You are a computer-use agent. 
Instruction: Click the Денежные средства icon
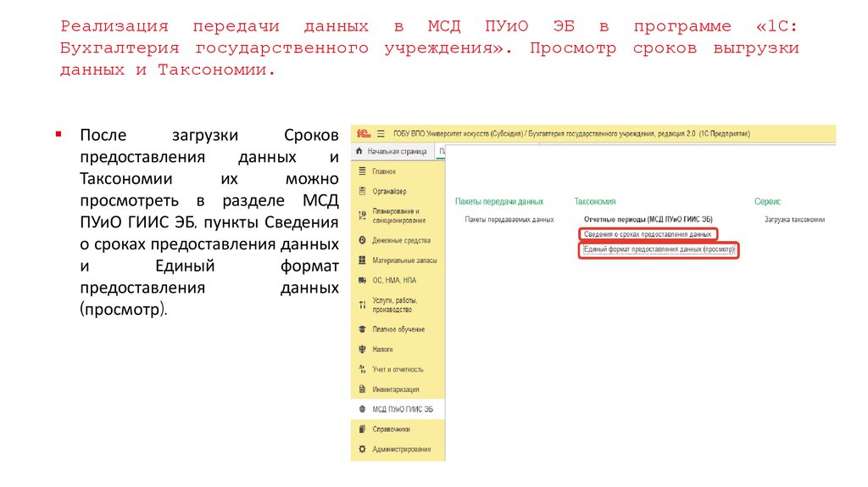tap(362, 240)
